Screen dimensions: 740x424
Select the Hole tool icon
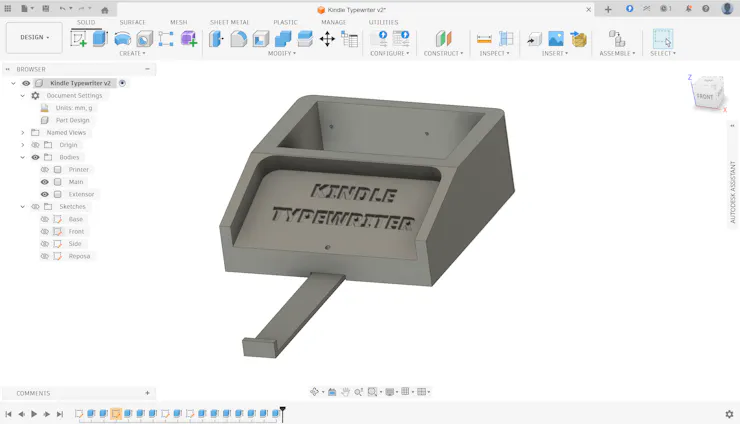(x=144, y=39)
